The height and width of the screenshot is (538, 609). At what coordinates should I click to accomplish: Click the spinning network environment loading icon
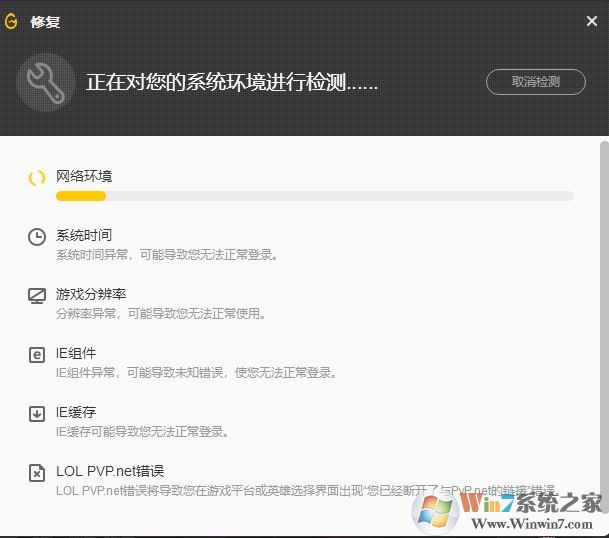tap(37, 178)
